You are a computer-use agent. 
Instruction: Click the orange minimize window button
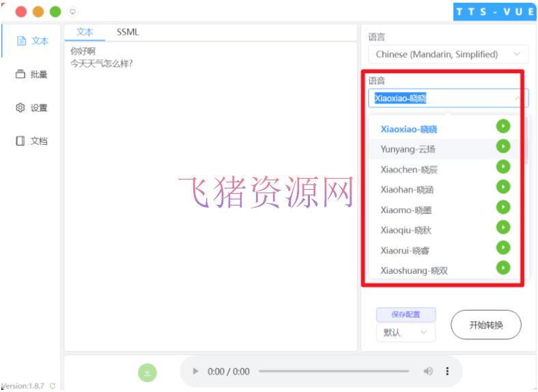tap(38, 12)
